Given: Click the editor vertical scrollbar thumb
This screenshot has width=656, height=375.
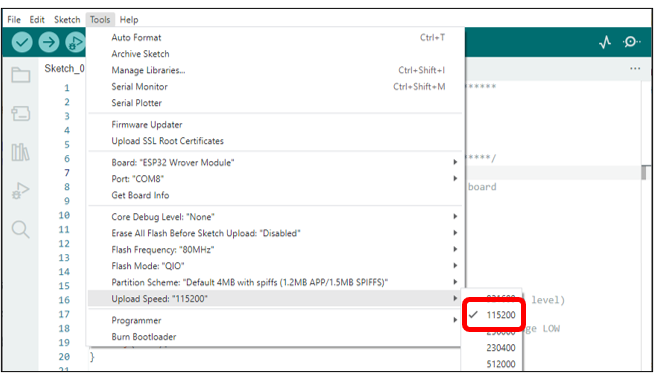Looking at the screenshot, I should click(x=645, y=173).
